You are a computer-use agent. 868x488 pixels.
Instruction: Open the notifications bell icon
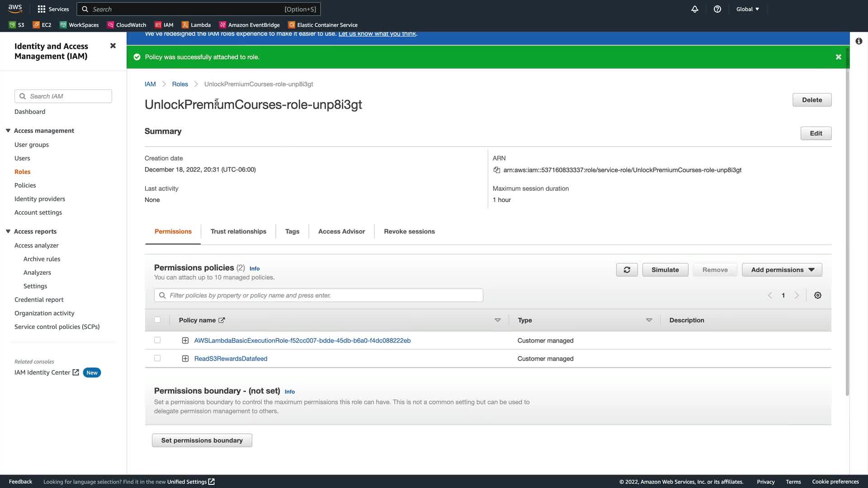click(695, 9)
